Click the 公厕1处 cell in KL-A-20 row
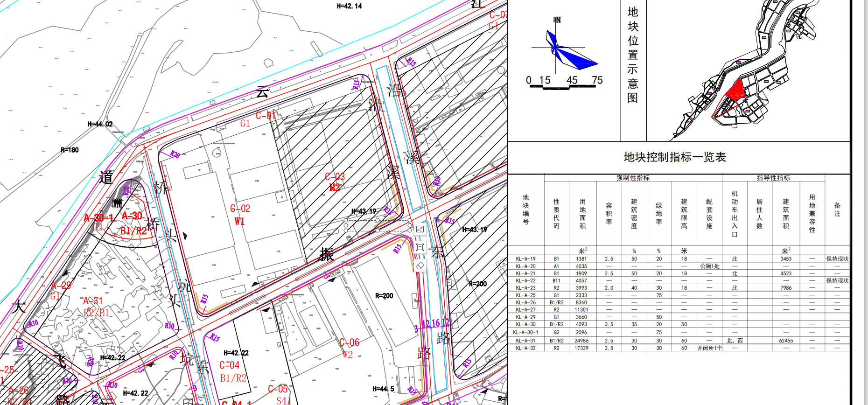Viewport: 868px width, 405px height. tap(709, 266)
